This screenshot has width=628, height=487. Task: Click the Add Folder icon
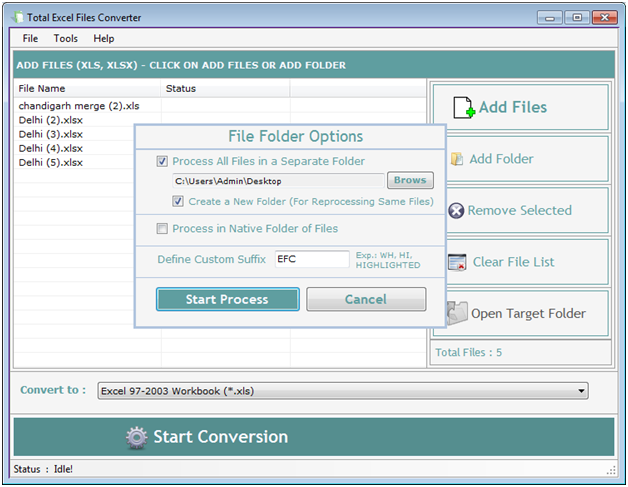[457, 159]
